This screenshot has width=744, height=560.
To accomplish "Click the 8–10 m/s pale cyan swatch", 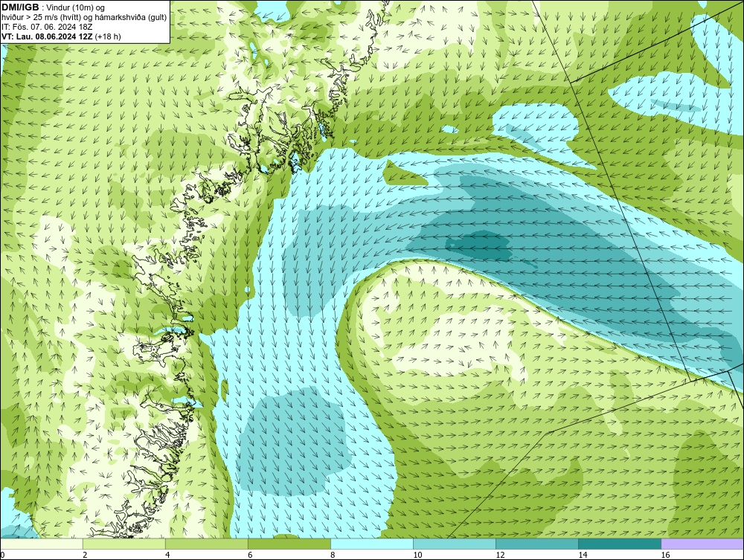I will pos(372,544).
